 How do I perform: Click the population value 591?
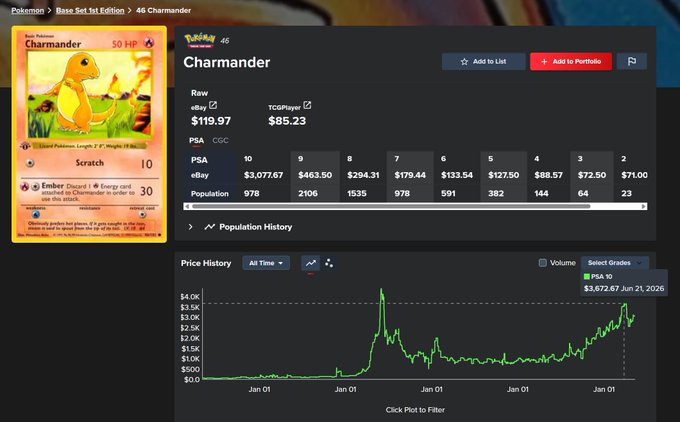(x=448, y=193)
